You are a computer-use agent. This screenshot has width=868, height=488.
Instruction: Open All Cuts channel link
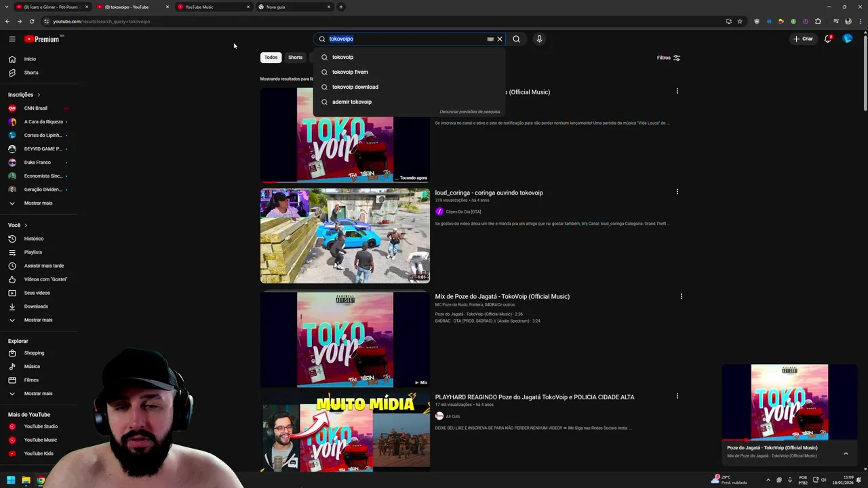click(452, 416)
